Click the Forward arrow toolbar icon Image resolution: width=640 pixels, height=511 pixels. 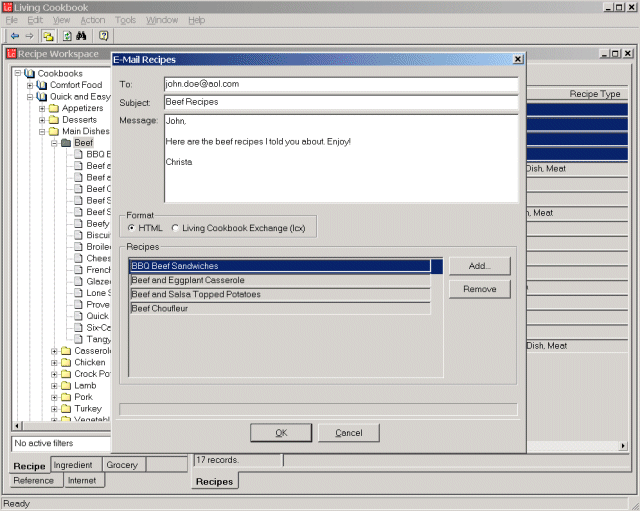click(x=29, y=36)
